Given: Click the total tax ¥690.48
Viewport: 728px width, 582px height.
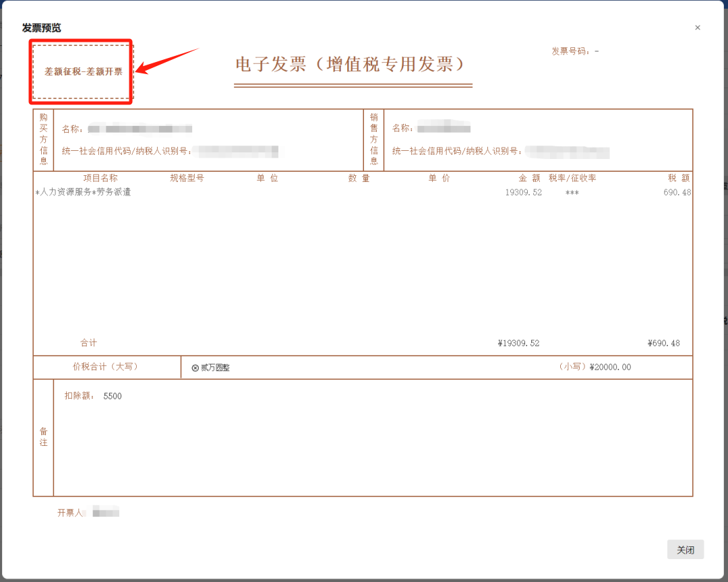Looking at the screenshot, I should click(663, 343).
